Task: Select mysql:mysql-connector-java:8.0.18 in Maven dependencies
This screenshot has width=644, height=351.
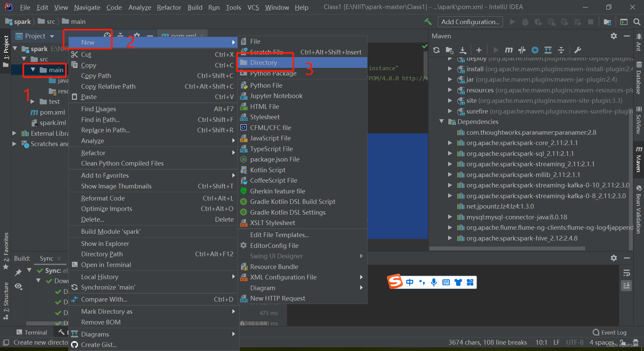Action: [517, 217]
